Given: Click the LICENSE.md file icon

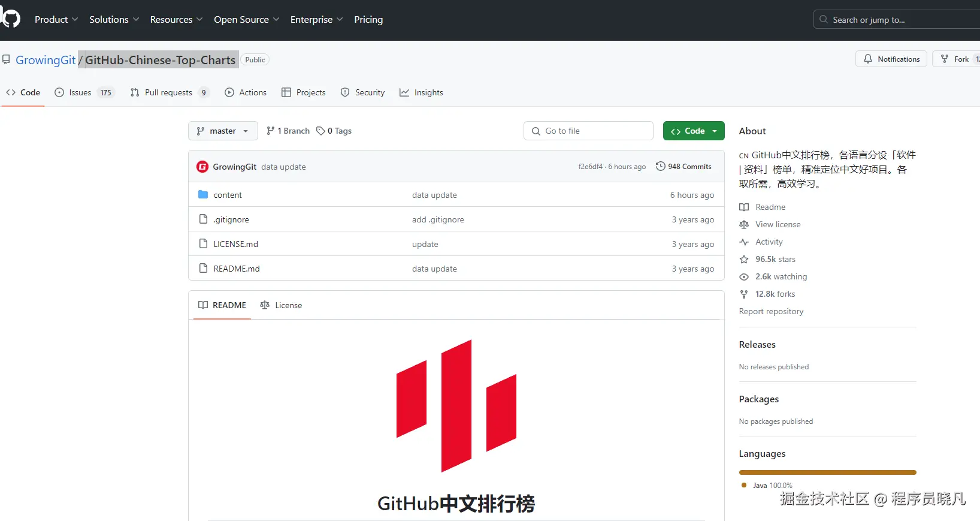Looking at the screenshot, I should 203,244.
